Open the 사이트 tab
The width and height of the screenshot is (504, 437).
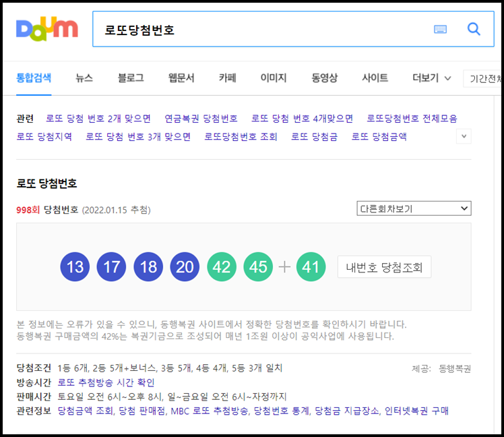[375, 78]
